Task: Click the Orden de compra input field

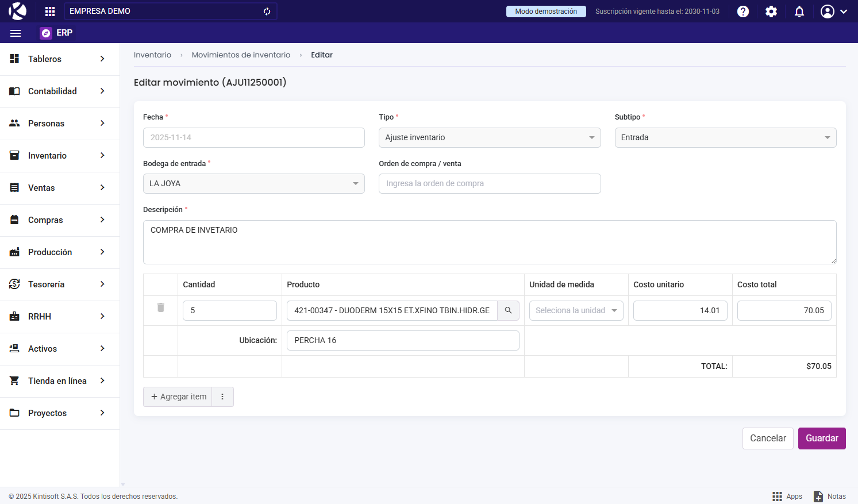Action: pyautogui.click(x=490, y=184)
